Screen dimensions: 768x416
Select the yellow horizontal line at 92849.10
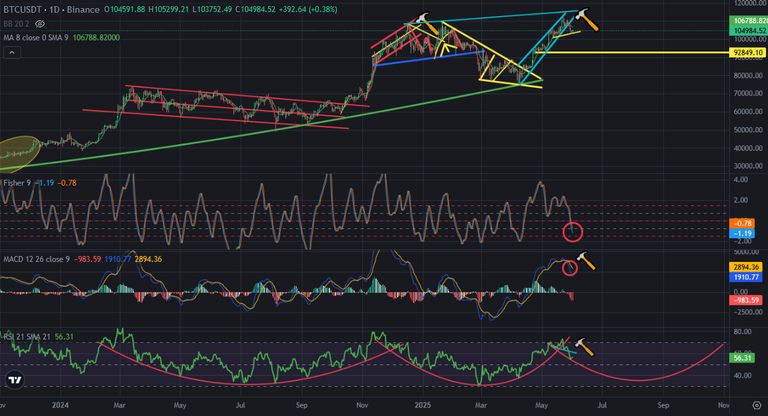[x=632, y=52]
